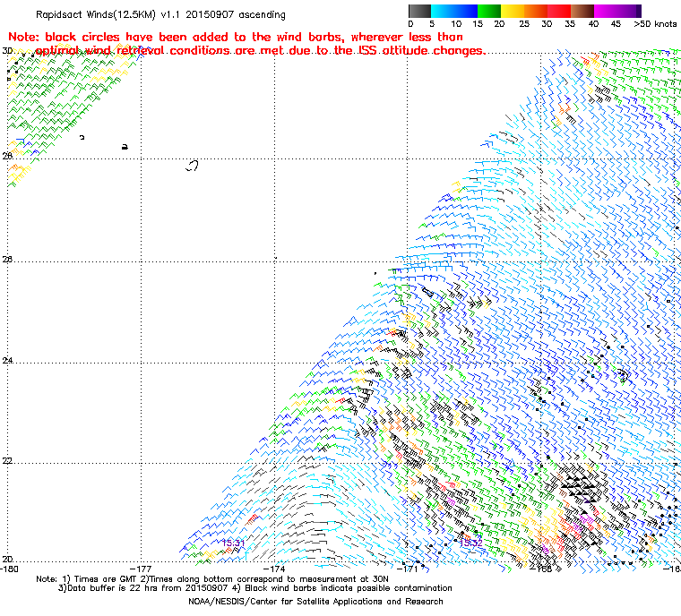Click the magenta 40-45 knots legend segment
This screenshot has width=681, height=616.
point(606,11)
